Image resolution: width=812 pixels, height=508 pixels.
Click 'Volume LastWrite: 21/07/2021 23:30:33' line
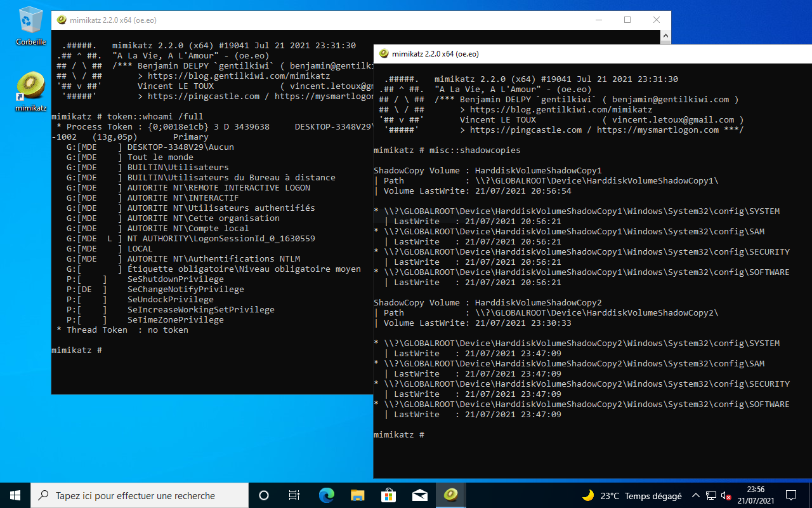473,323
